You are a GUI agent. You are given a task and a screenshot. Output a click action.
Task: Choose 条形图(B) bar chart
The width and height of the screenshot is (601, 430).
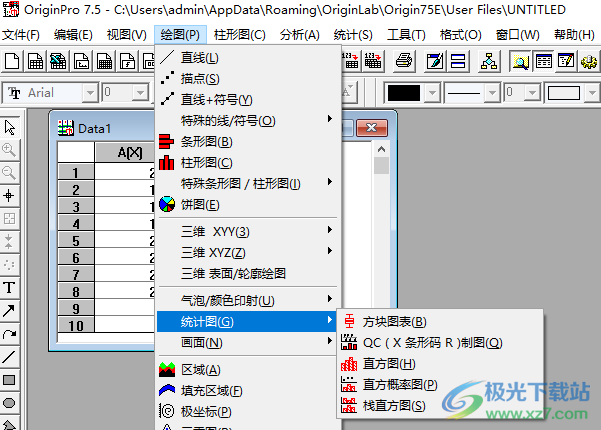point(247,142)
